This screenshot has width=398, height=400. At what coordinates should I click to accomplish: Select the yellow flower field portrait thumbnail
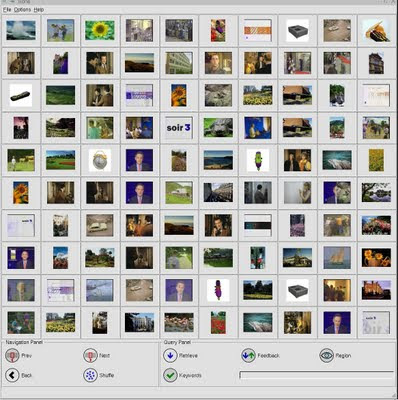click(376, 160)
